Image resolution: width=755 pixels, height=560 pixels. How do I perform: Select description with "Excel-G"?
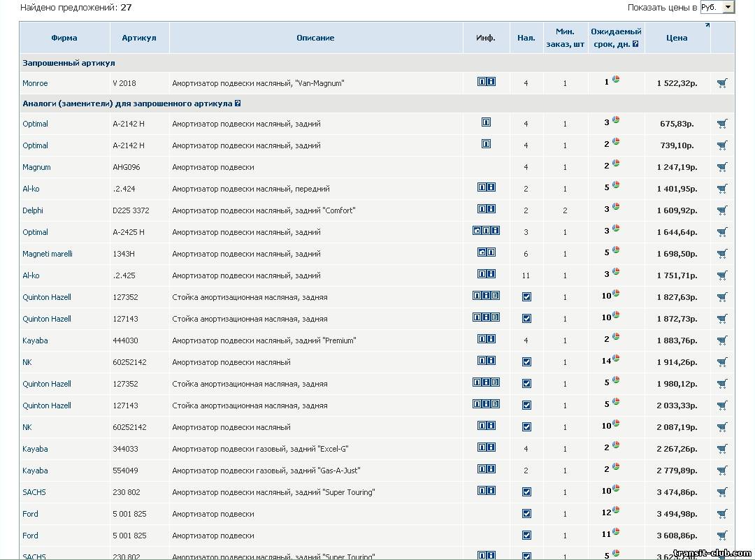(x=260, y=449)
